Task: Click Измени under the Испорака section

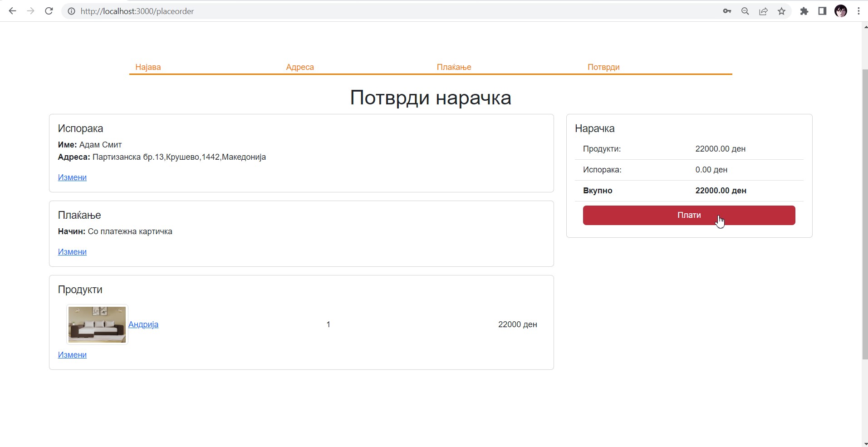Action: click(x=72, y=177)
